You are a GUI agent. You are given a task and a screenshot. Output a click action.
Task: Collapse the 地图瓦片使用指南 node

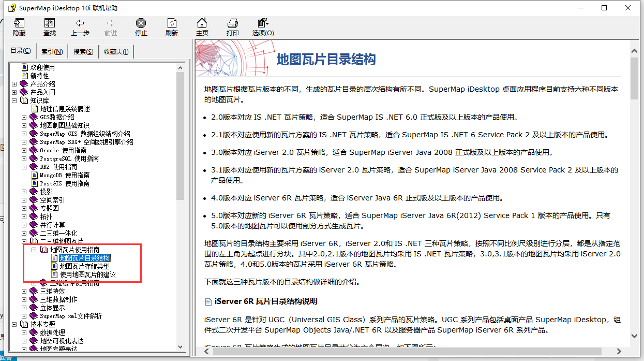click(x=34, y=250)
